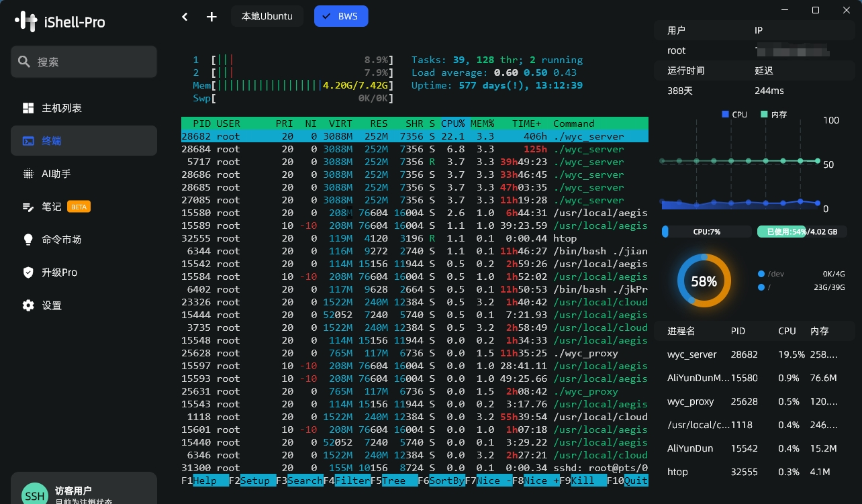
Task: Open 设置 menu item
Action: tap(84, 305)
